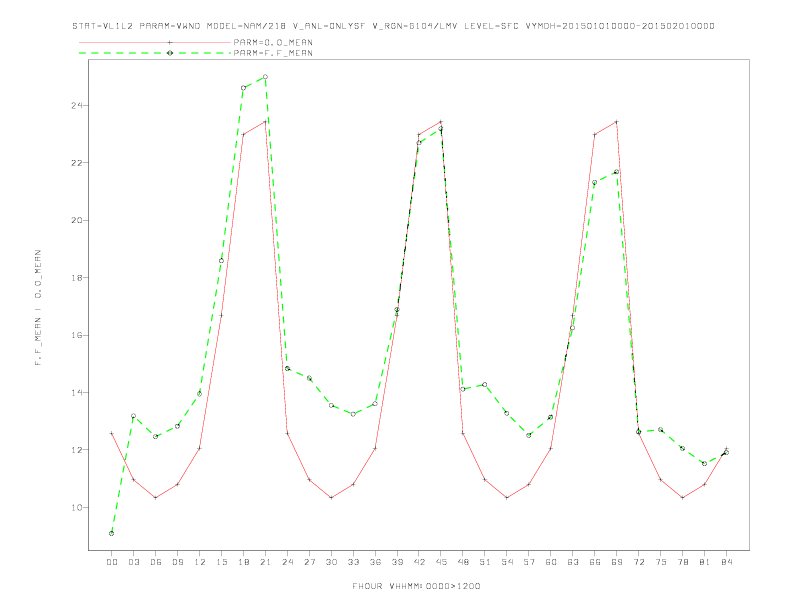The height and width of the screenshot is (612, 792).
Task: Click x-axis tick label 30
Action: [x=331, y=562]
